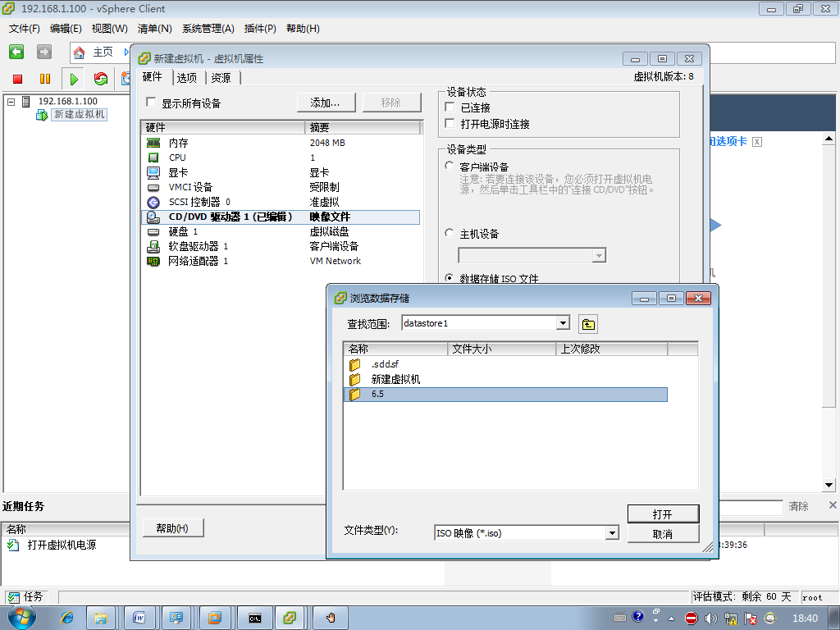Select the CPU hardware row

[x=281, y=157]
